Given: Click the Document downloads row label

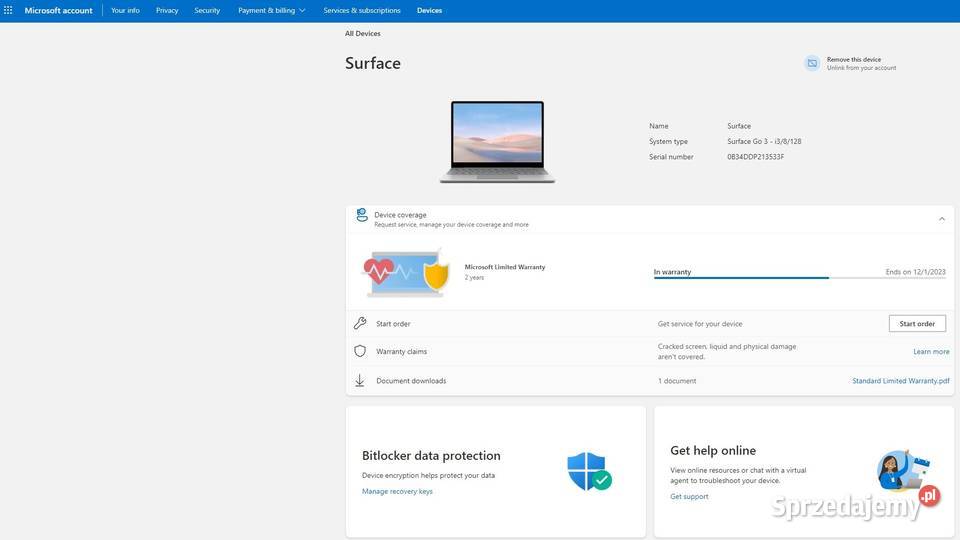Looking at the screenshot, I should [411, 381].
